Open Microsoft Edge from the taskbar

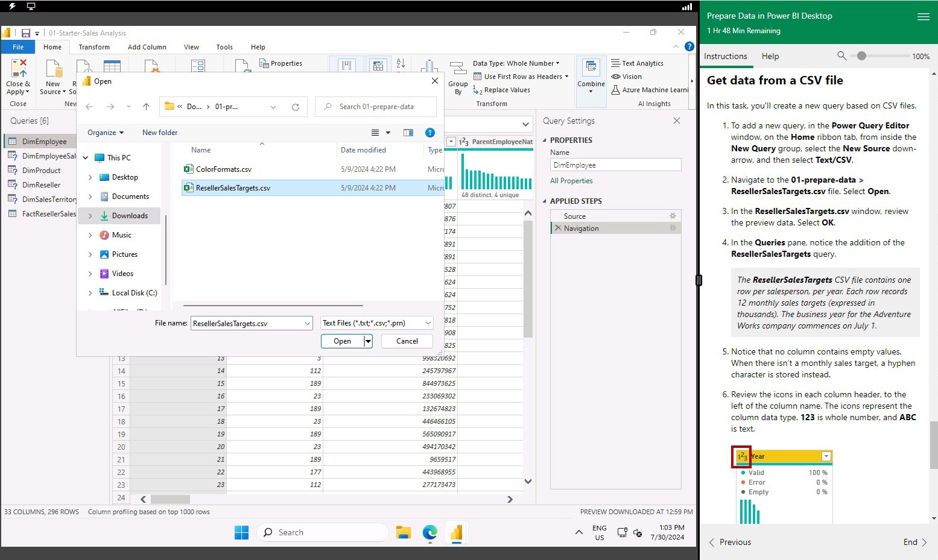click(429, 532)
